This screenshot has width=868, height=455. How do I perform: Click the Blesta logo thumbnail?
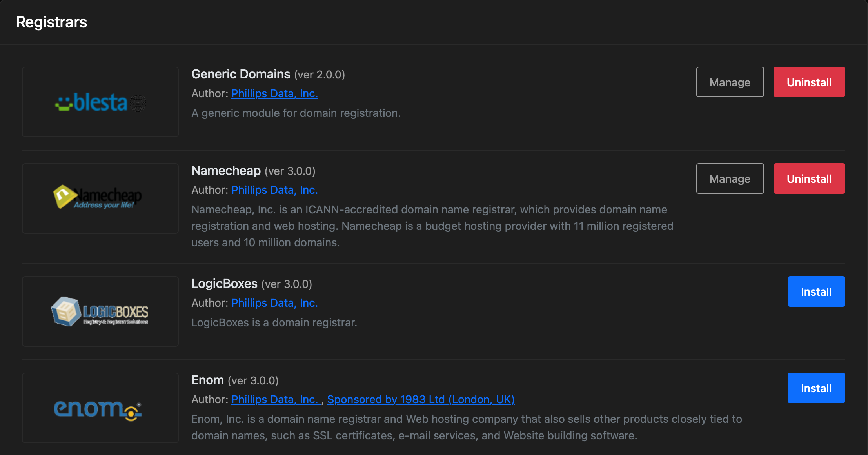coord(100,102)
